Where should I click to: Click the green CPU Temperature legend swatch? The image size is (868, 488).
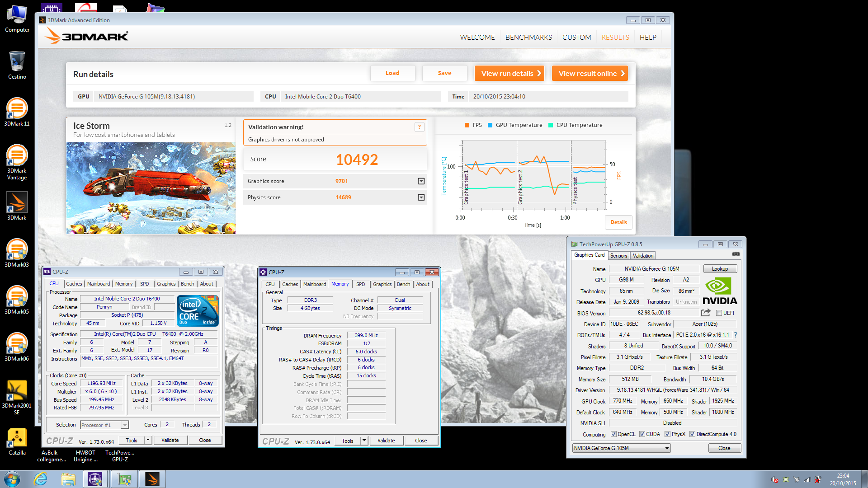(x=551, y=125)
